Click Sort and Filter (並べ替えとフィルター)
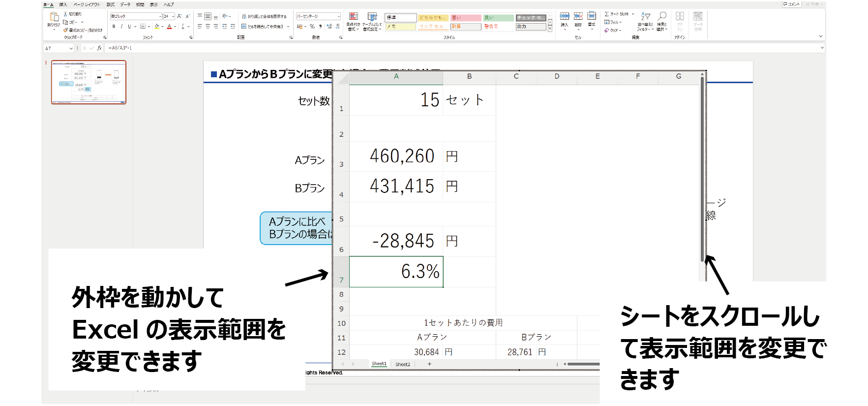Screen dimensions: 868x406 coord(645,22)
